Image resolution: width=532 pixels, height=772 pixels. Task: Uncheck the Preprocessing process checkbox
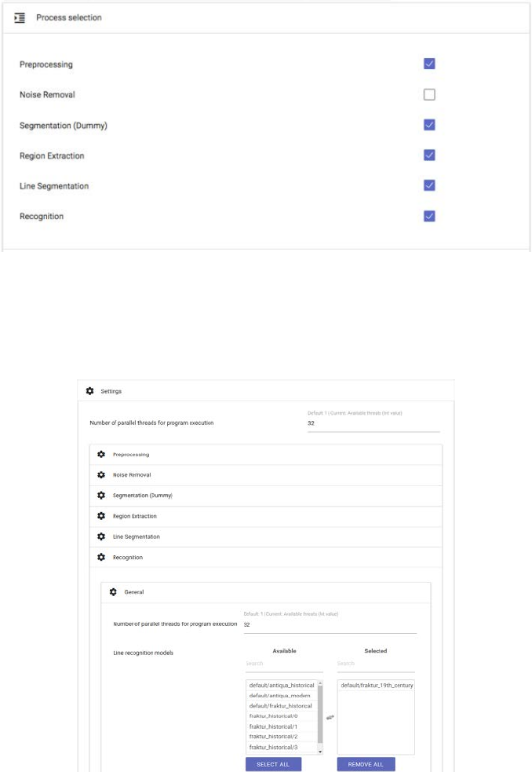coord(429,64)
